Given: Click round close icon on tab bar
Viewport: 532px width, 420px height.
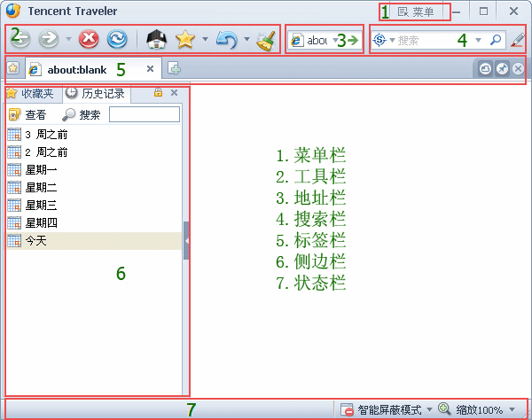Looking at the screenshot, I should pyautogui.click(x=518, y=69).
